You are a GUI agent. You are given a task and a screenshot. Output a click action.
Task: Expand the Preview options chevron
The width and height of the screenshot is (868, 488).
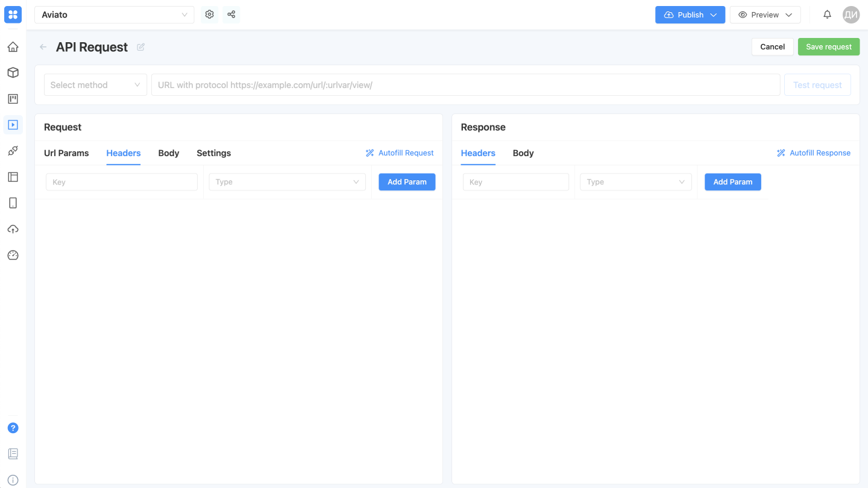click(x=788, y=14)
